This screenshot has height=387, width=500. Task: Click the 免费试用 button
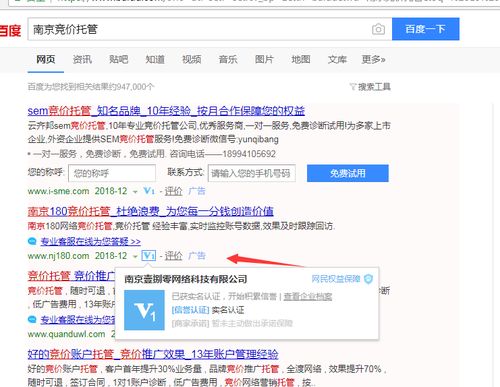coord(348,173)
